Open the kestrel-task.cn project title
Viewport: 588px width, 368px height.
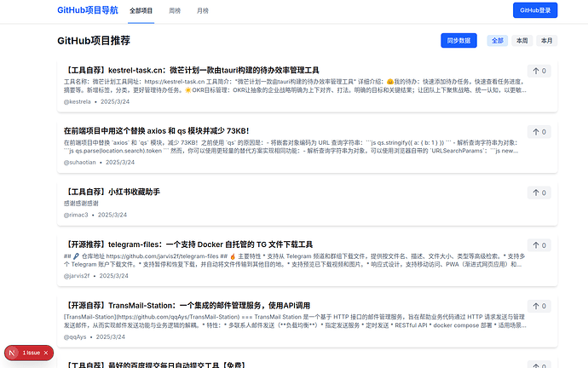[x=191, y=70]
